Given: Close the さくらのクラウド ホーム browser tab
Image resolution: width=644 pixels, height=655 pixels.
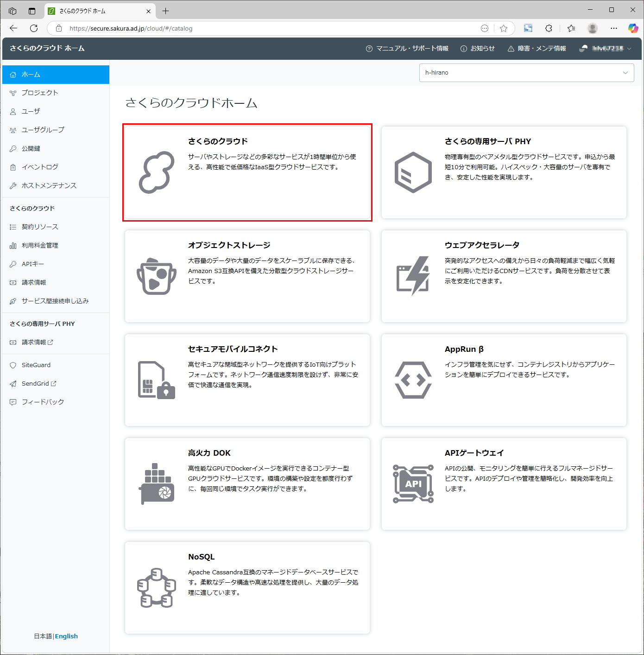Looking at the screenshot, I should point(148,11).
